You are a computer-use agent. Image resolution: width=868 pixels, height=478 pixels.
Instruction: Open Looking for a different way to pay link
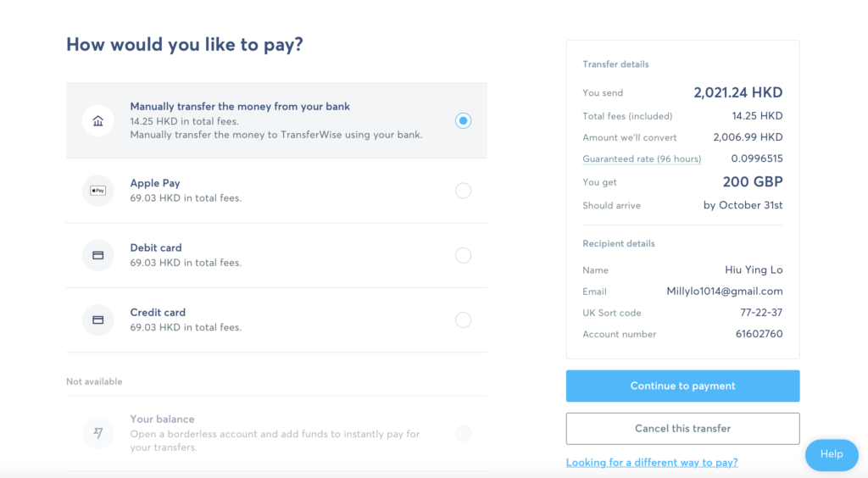(652, 462)
